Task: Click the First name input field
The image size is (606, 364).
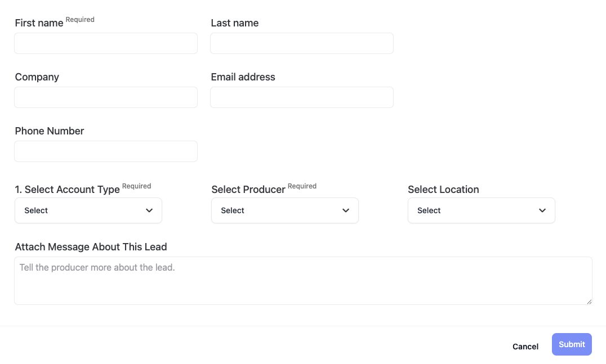Action: 106,43
